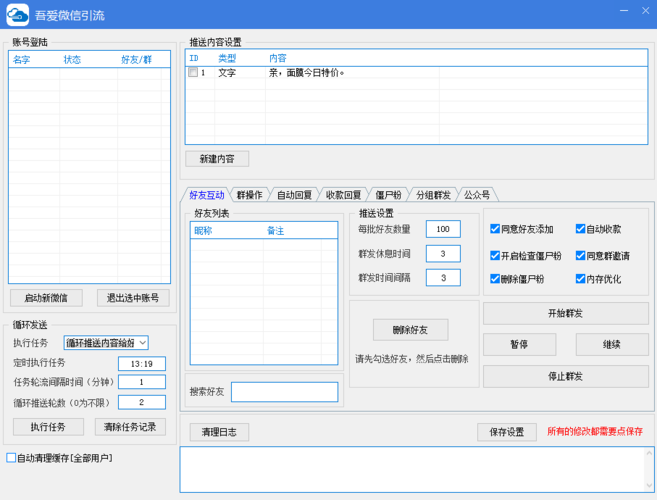Viewport: 657px width, 500px height.
Task: Click the 备注 column header
Action: coord(275,231)
